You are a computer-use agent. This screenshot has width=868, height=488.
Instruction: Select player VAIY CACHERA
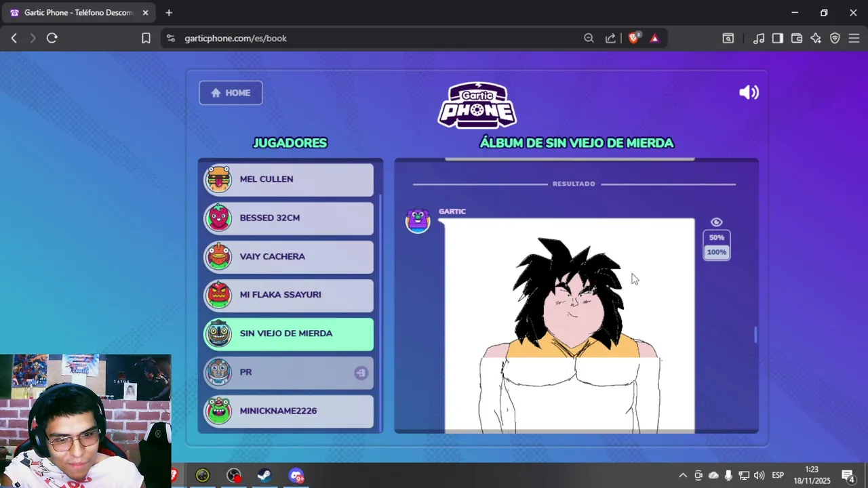pos(288,257)
